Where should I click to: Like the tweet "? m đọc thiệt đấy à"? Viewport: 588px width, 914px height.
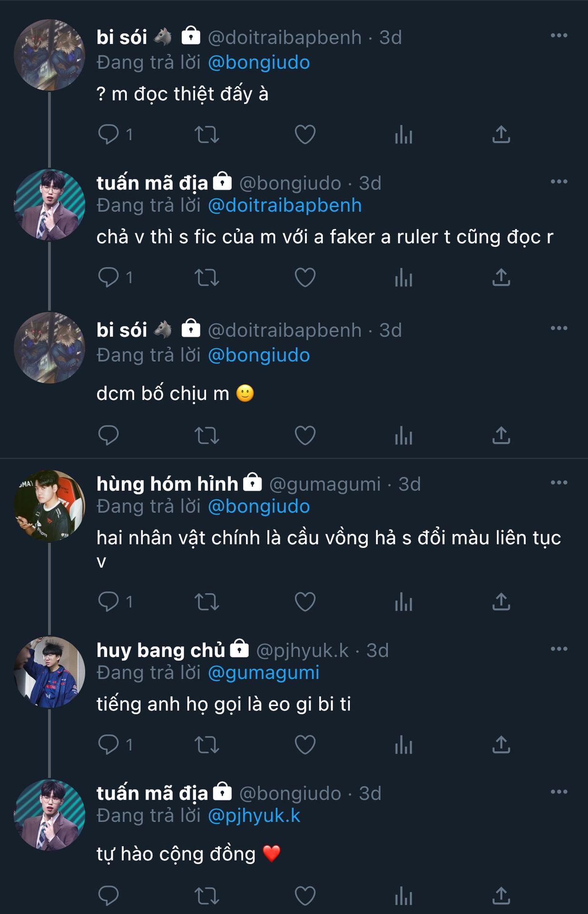(305, 135)
